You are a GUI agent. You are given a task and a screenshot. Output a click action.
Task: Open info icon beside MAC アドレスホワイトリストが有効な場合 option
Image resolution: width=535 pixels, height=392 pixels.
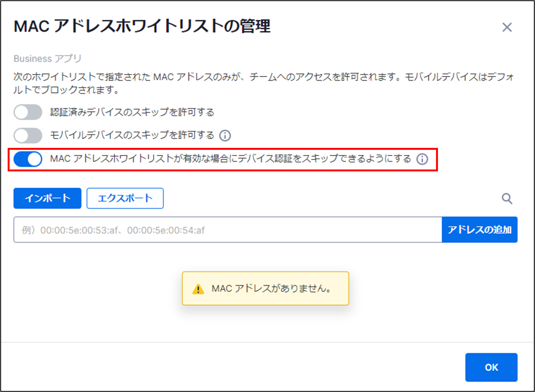coord(422,159)
